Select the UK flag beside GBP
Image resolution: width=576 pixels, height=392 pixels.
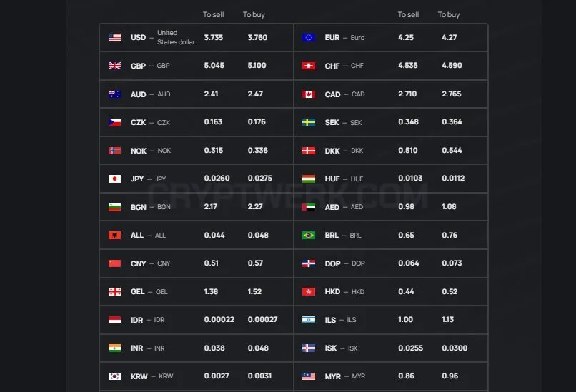pos(114,66)
